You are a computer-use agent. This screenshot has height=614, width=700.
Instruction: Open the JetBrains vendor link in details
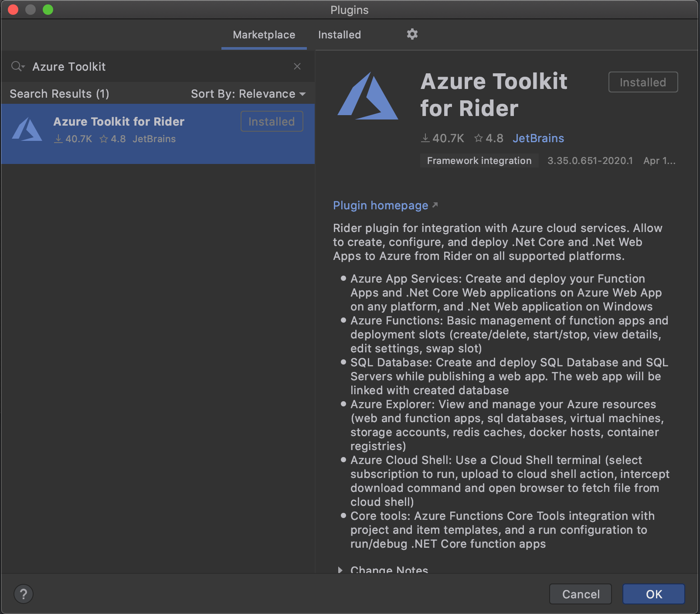tap(538, 138)
